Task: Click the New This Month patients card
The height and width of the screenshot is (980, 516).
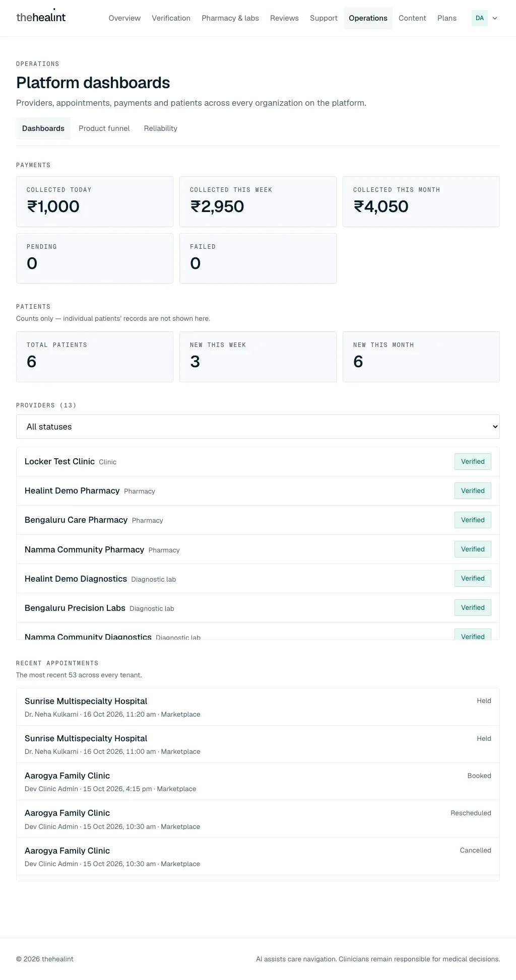Action: point(421,357)
